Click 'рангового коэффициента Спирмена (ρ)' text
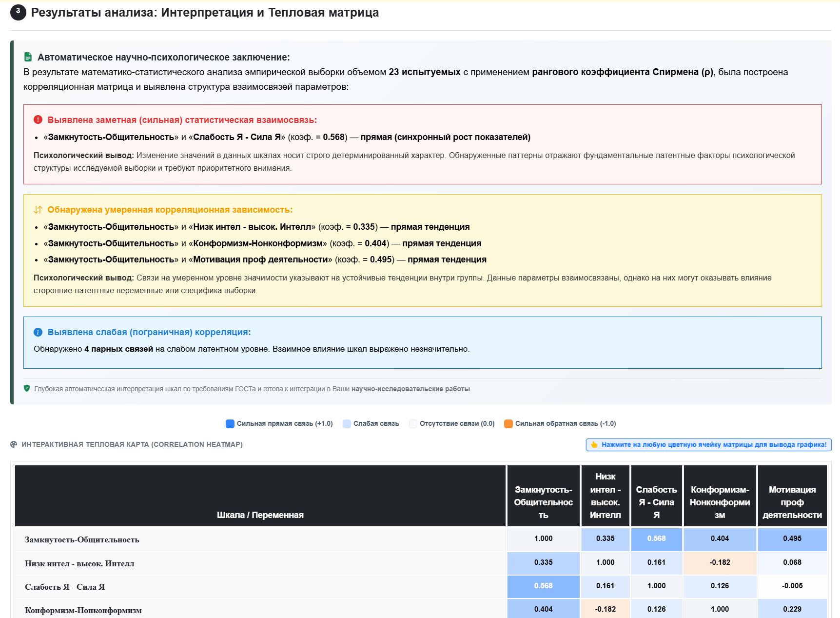The image size is (840, 618). (x=622, y=72)
